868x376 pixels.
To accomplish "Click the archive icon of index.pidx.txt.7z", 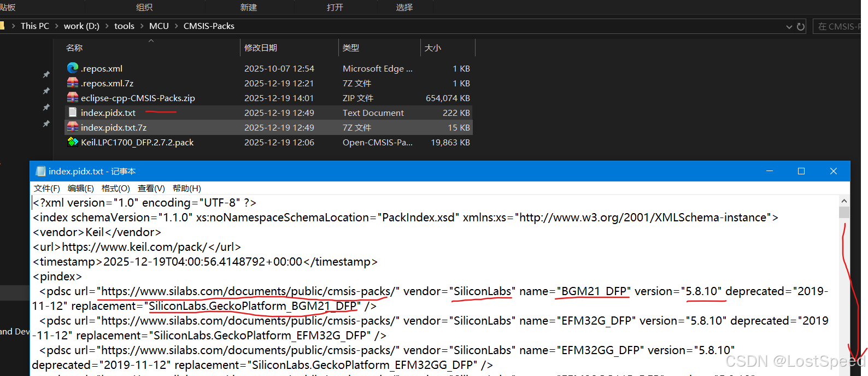I will [73, 127].
